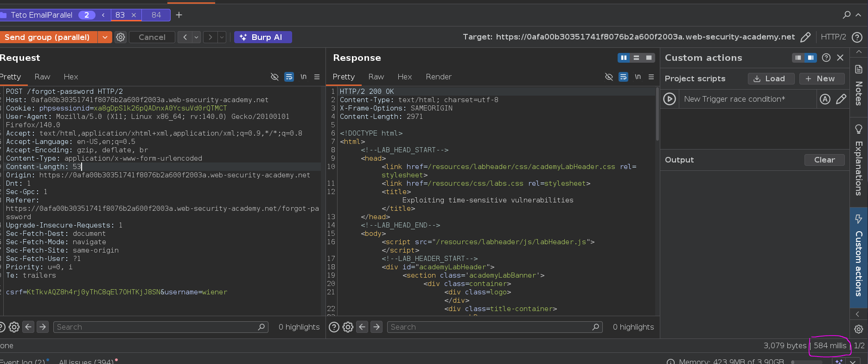Clear the Output panel
This screenshot has height=364, width=868.
tap(824, 160)
